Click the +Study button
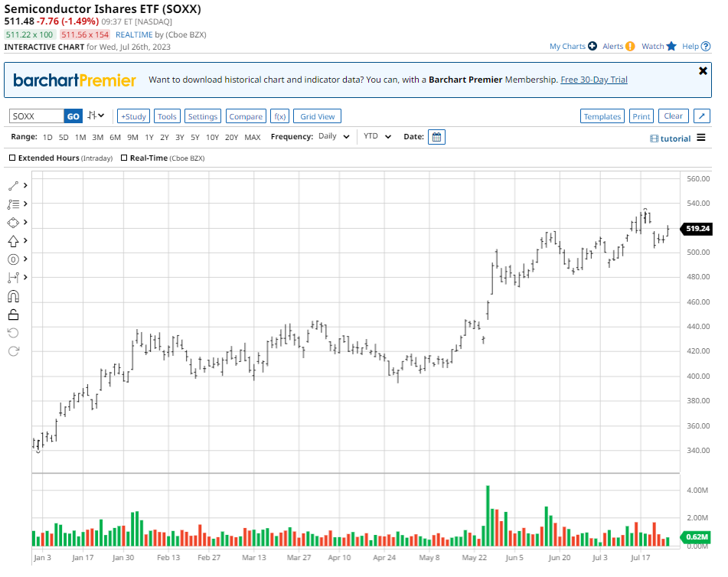The height and width of the screenshot is (577, 728). tap(133, 116)
